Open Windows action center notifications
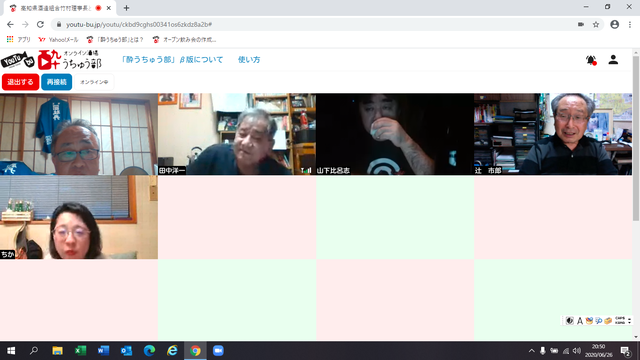640x360 pixels. [625, 351]
